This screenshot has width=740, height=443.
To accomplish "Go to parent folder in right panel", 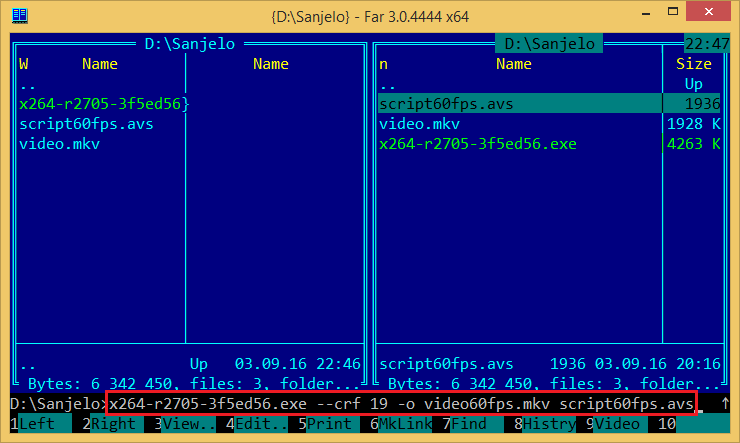I will pos(388,84).
